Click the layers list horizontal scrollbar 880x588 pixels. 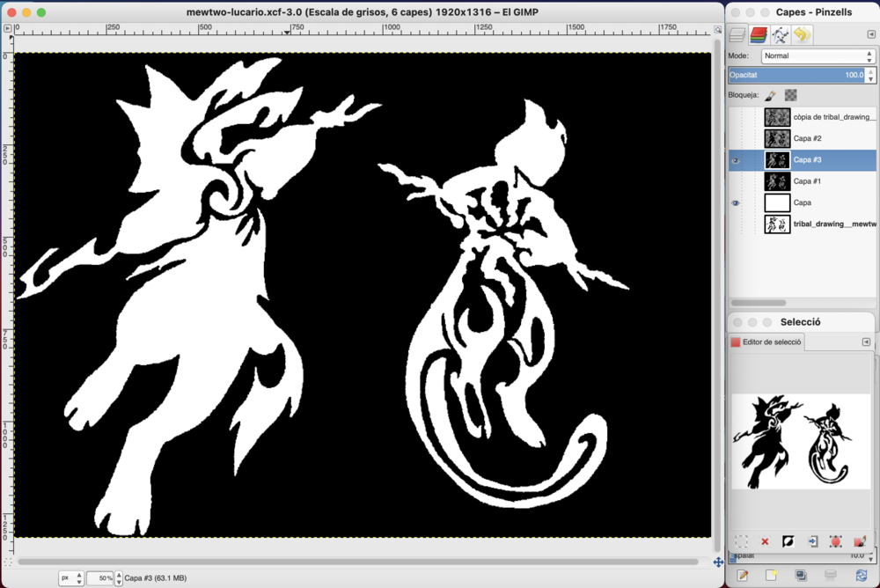759,303
